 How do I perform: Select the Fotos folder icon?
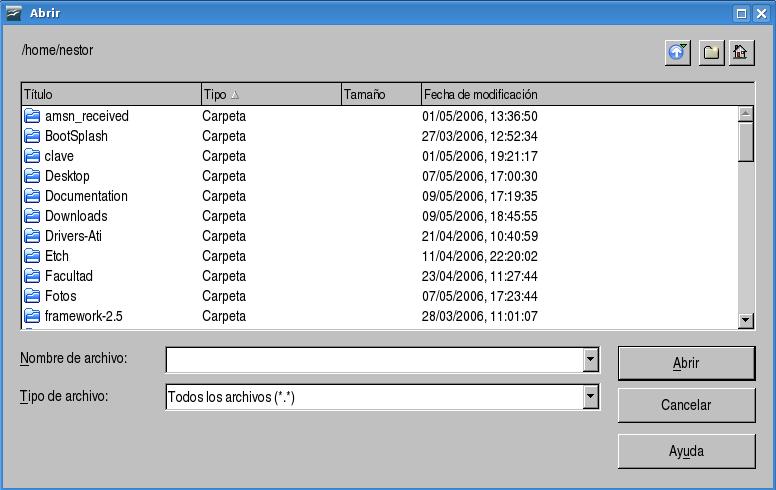31,296
